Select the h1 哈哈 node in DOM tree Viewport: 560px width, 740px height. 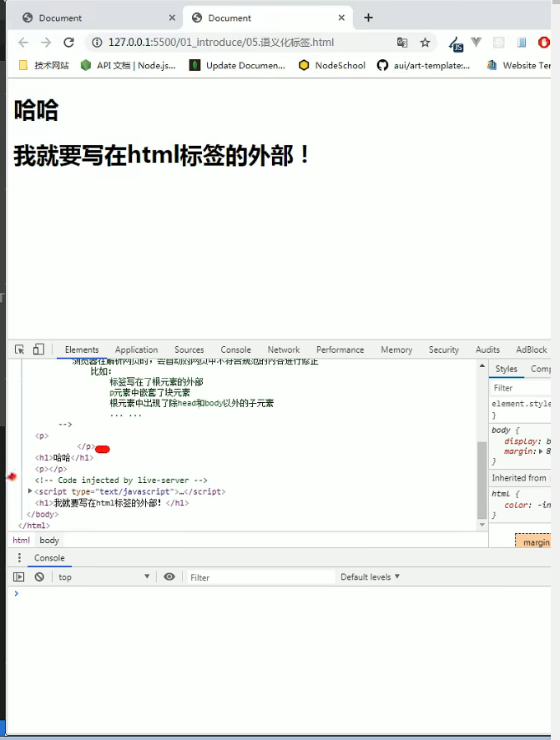click(64, 457)
